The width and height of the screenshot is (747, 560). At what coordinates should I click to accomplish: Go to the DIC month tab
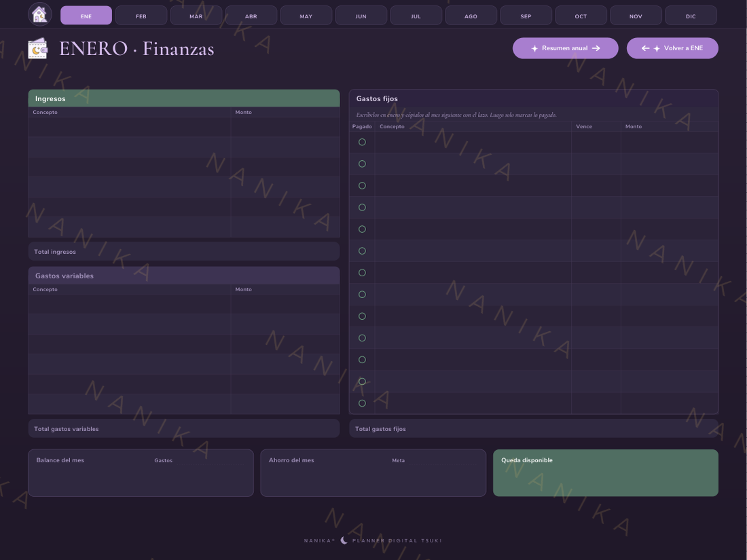691,16
